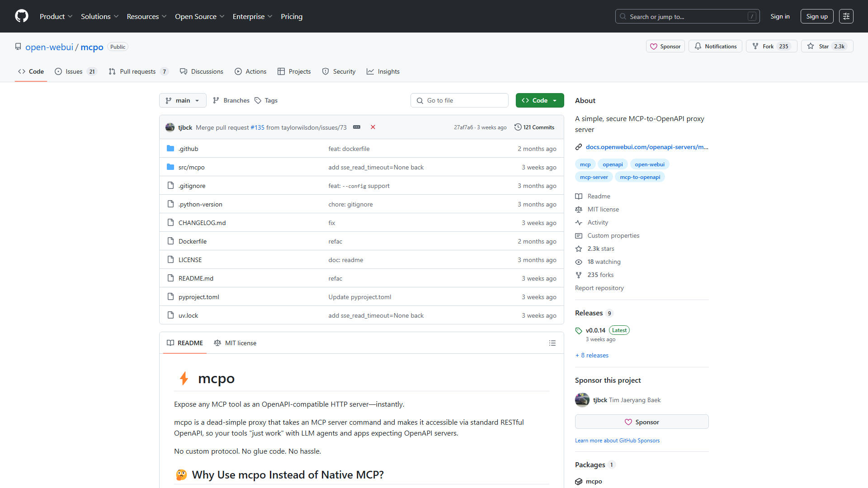Click the src/mcpo folder icon
868x488 pixels.
click(170, 167)
